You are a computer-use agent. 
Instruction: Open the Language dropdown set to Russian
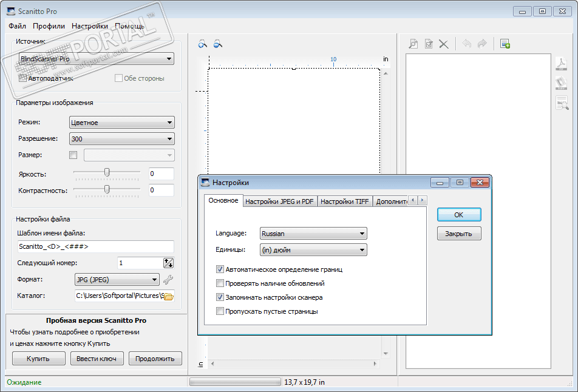click(313, 234)
